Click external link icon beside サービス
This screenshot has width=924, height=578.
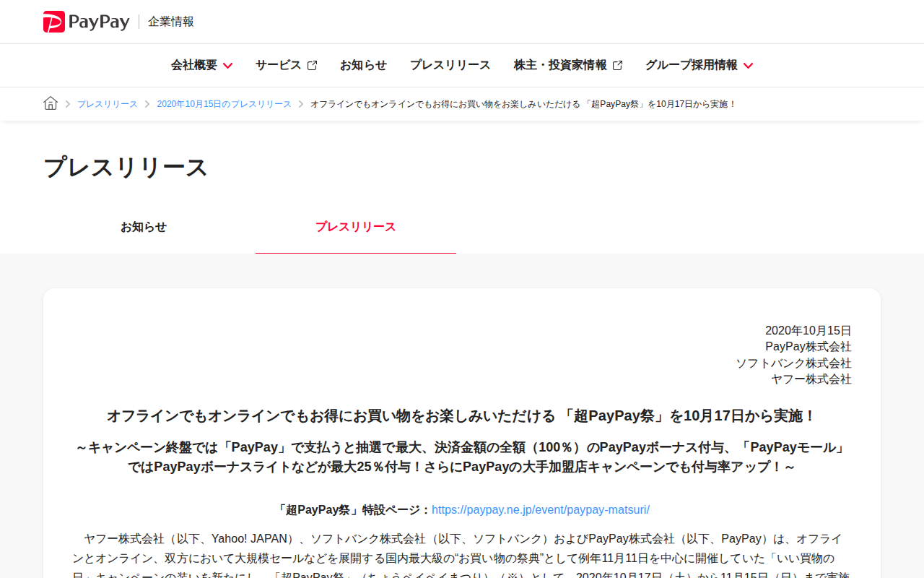312,66
